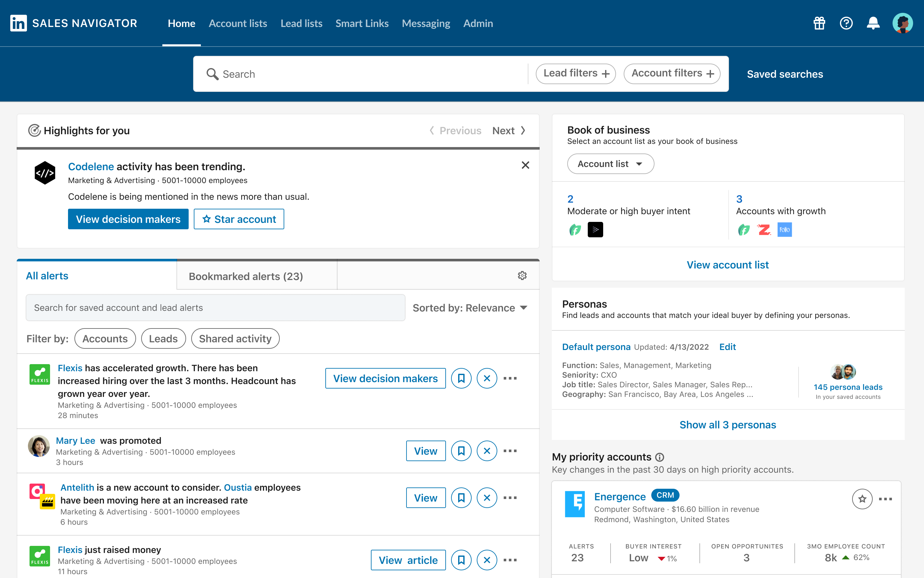Viewport: 924px width, 578px height.
Task: Expand Account filters
Action: [x=672, y=74]
